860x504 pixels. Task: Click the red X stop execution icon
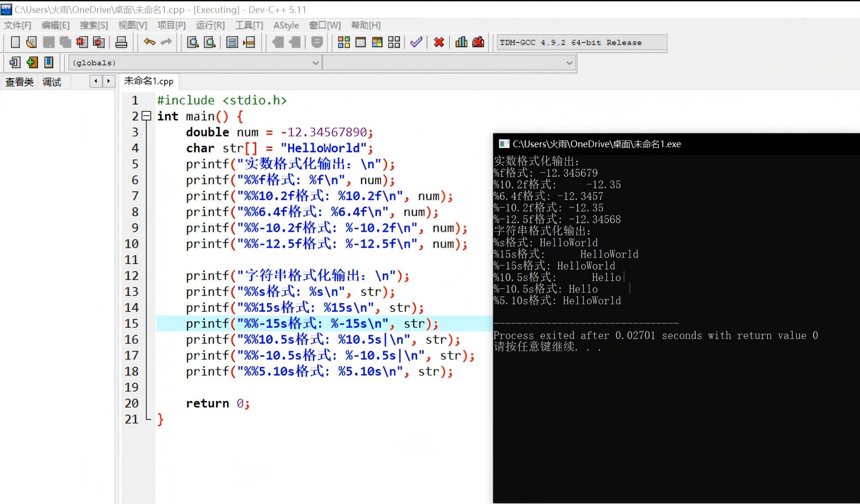[439, 42]
